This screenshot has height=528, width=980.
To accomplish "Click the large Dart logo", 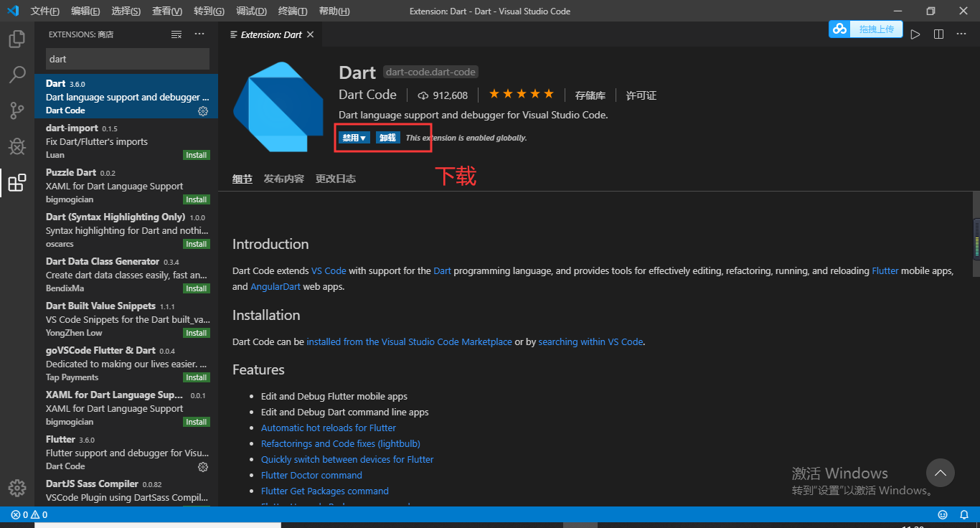I will tap(279, 107).
